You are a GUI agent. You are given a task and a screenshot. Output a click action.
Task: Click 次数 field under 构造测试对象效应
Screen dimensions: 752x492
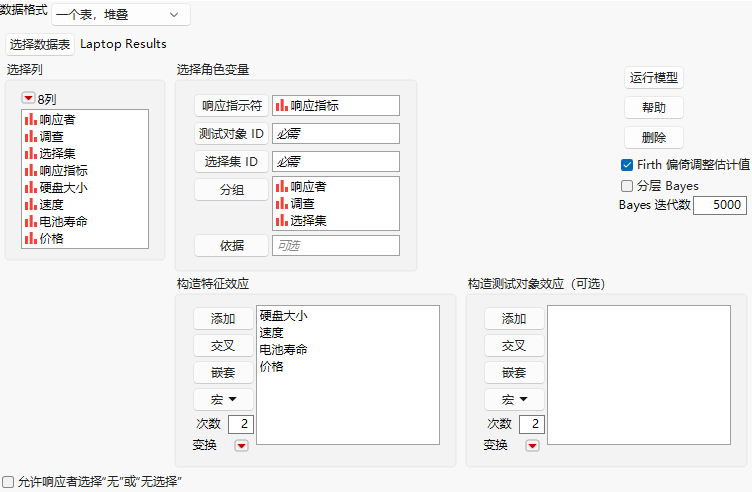pyautogui.click(x=532, y=424)
